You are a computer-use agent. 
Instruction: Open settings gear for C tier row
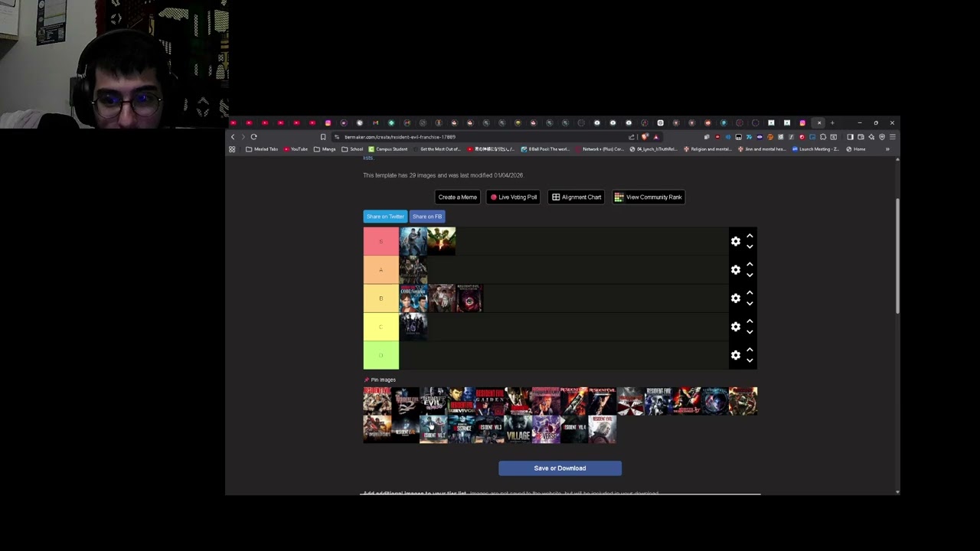(x=736, y=327)
